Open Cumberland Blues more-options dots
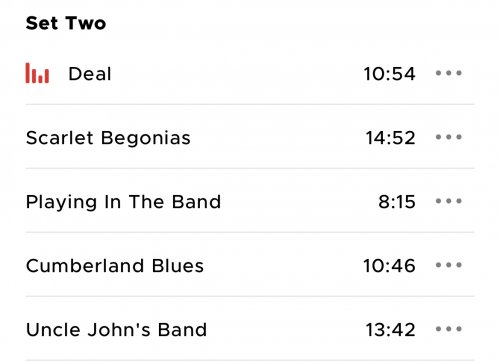 point(449,265)
